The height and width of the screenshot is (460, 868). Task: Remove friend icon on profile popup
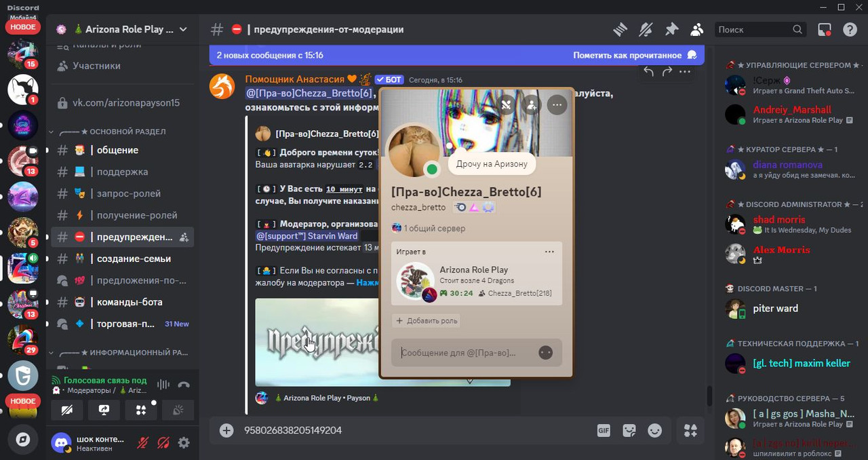[507, 105]
